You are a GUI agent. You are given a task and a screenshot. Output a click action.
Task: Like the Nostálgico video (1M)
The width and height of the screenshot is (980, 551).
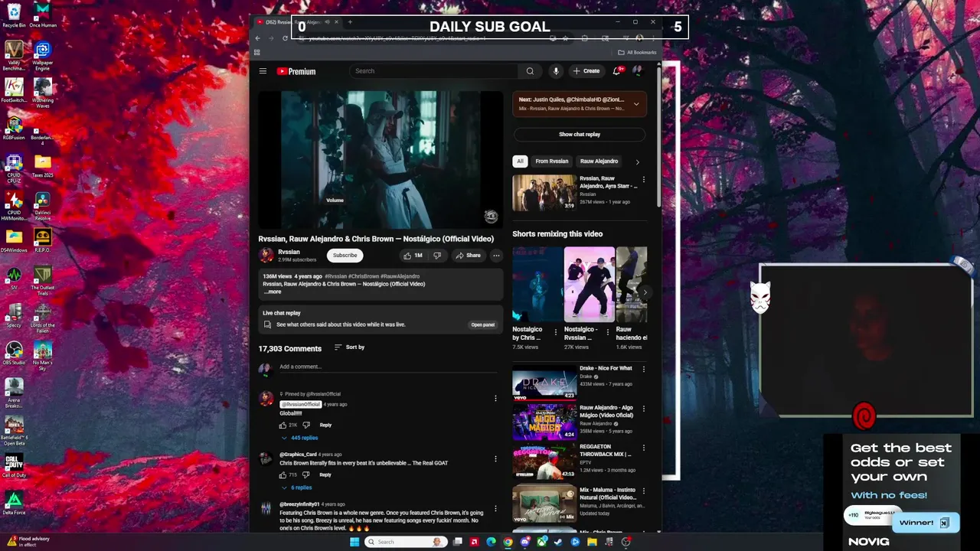coord(413,256)
